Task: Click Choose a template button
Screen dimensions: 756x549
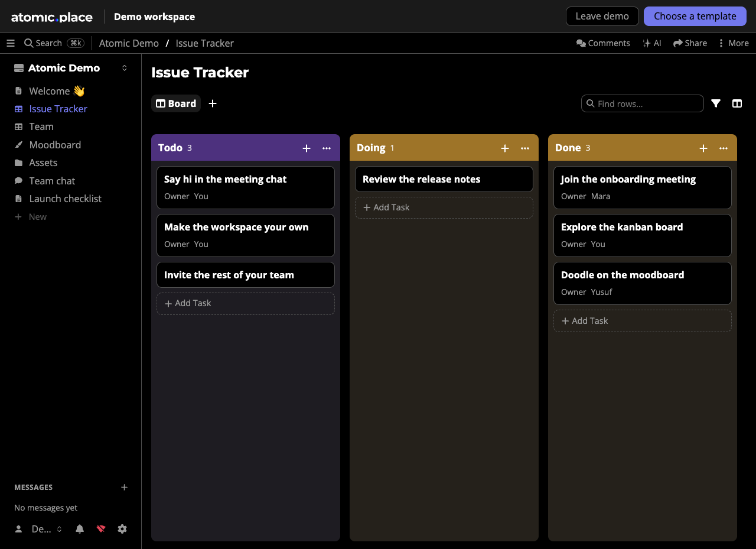Action: (x=695, y=16)
